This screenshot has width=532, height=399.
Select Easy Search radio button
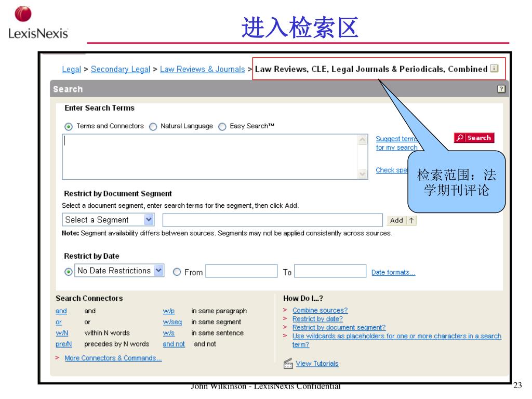click(x=222, y=127)
